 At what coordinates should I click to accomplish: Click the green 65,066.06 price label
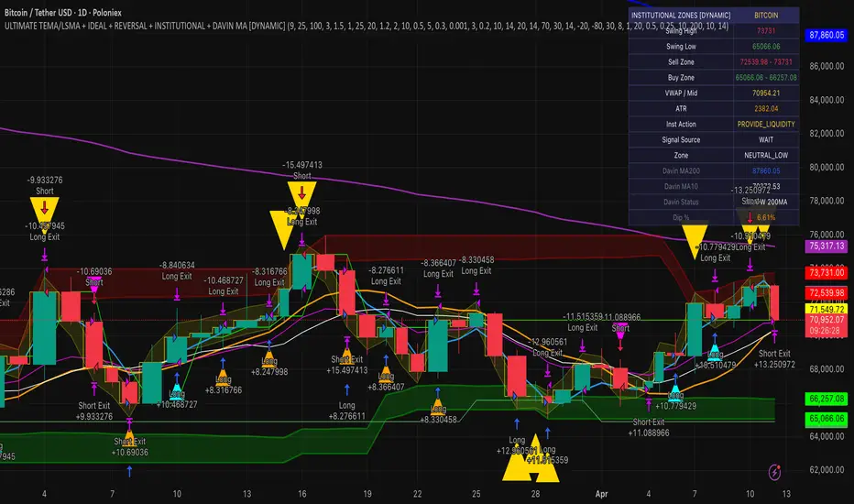click(x=827, y=419)
